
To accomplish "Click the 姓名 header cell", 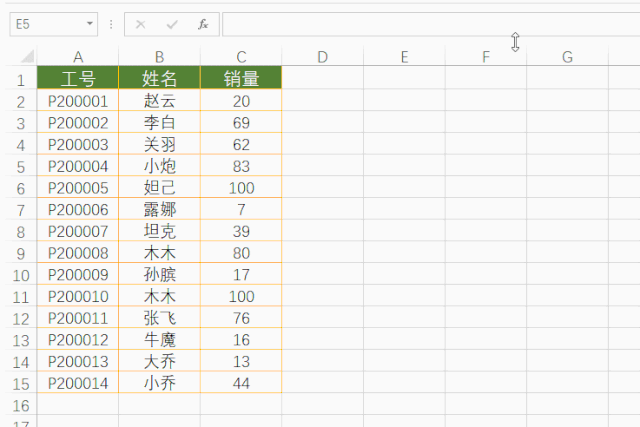I will coord(160,78).
